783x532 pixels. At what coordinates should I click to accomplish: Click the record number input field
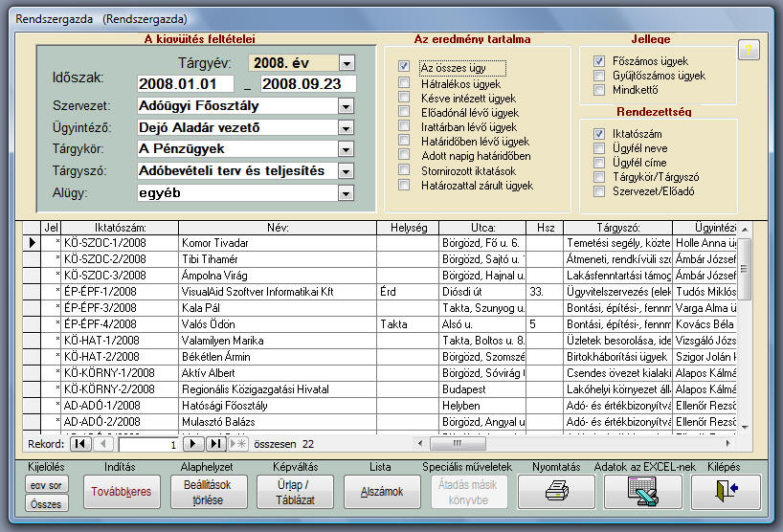pos(148,444)
